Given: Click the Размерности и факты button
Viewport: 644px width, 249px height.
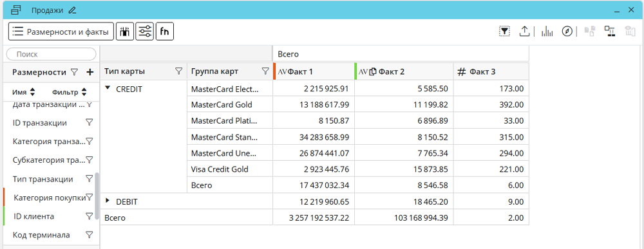Looking at the screenshot, I should pos(61,32).
